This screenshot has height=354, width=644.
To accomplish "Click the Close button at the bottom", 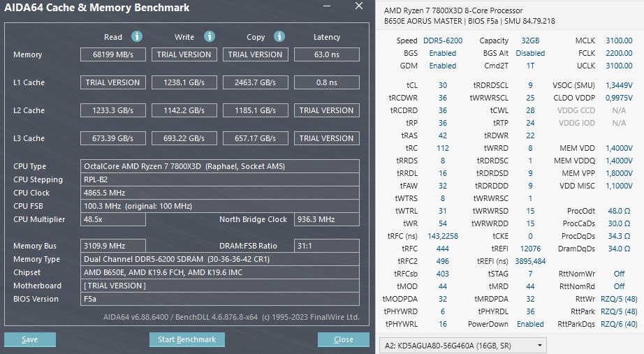I will point(343,339).
